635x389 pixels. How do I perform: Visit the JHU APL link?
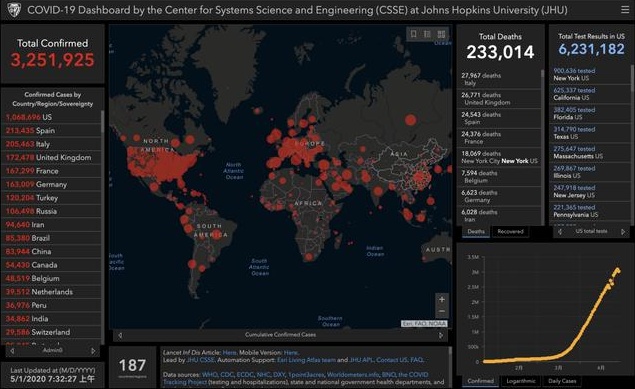(x=361, y=360)
